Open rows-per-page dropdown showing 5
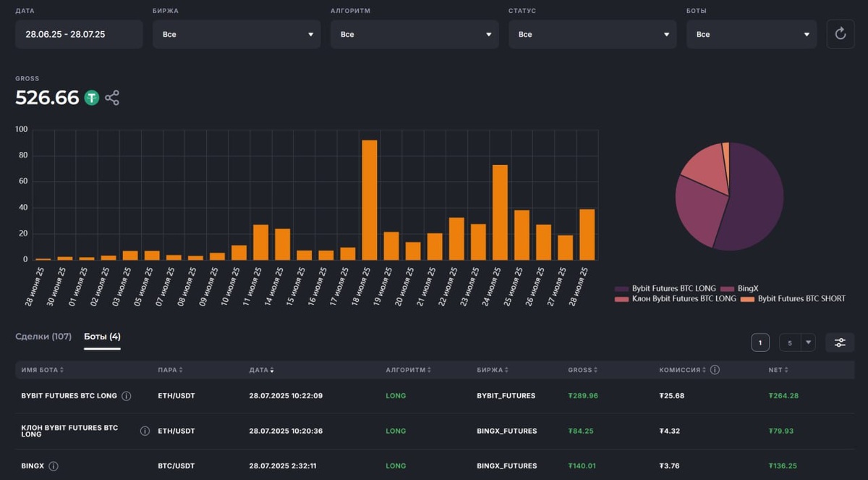The image size is (868, 480). 797,342
